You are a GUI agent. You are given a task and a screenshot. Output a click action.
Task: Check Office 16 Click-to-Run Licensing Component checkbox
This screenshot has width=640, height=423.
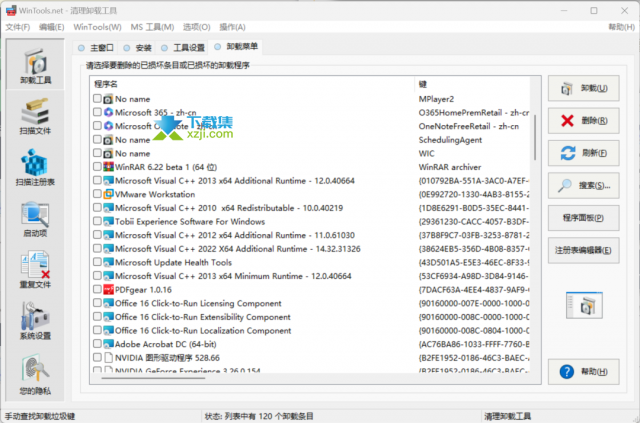coord(97,303)
